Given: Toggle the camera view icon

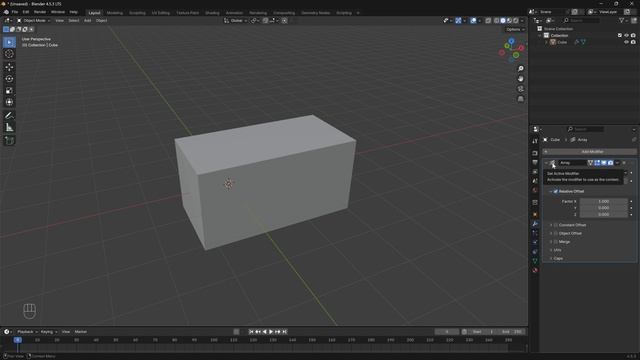Looking at the screenshot, I should tap(520, 89).
